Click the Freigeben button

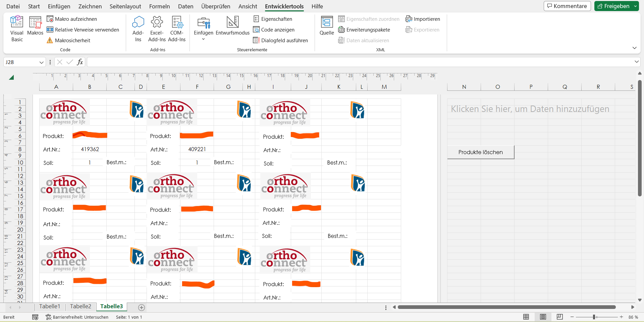point(613,6)
